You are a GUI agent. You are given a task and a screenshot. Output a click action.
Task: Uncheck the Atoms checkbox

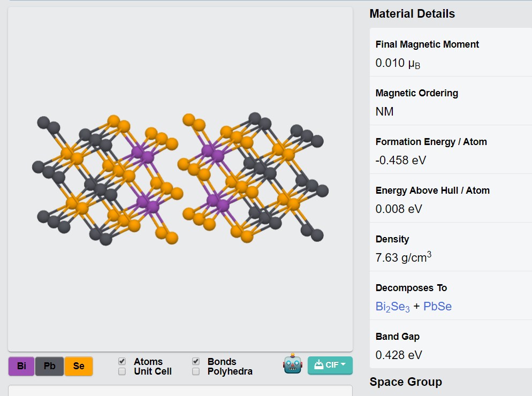pos(122,361)
